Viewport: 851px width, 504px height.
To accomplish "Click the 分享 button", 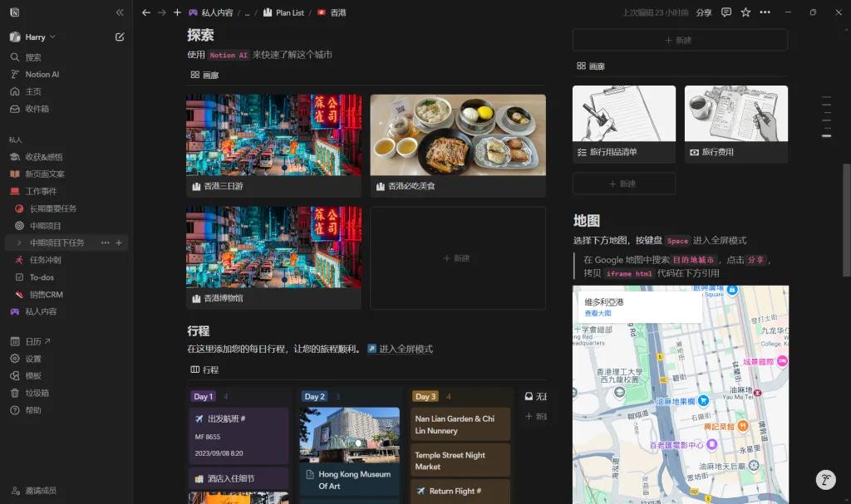I will coord(704,12).
